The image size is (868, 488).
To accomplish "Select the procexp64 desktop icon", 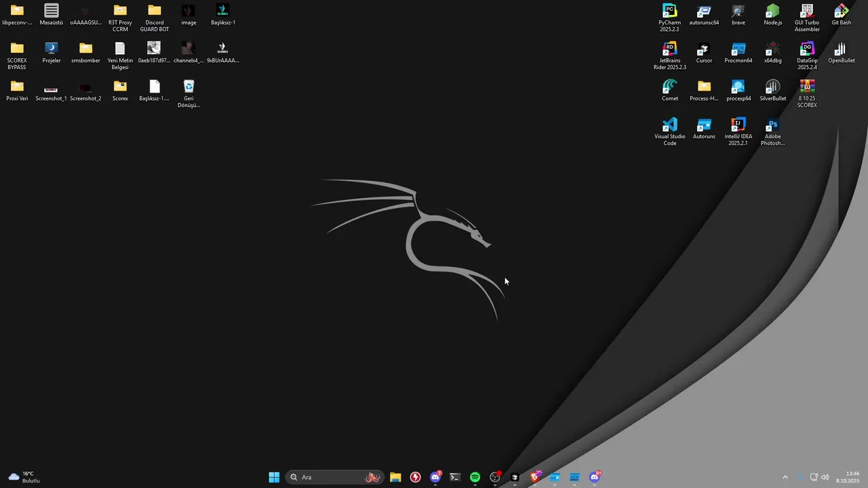I will (738, 91).
